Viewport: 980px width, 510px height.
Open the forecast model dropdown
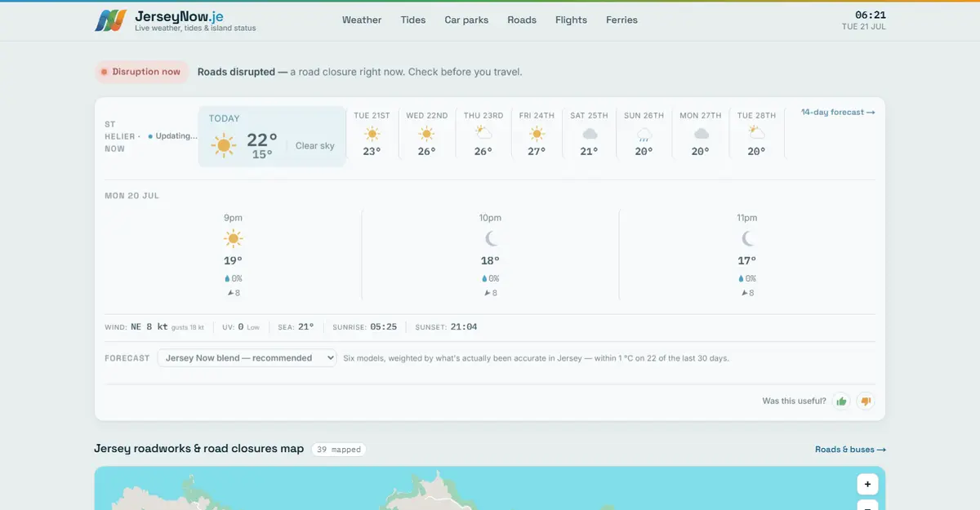coord(247,358)
